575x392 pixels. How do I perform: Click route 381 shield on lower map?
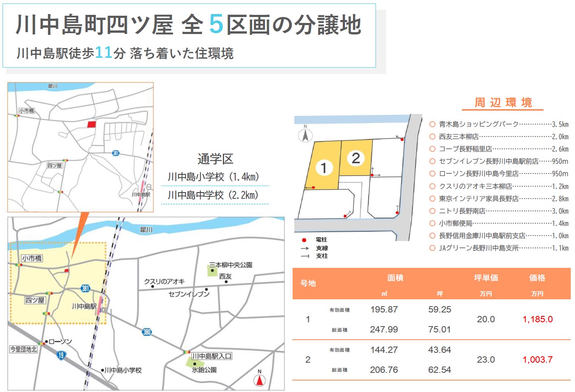point(85,288)
